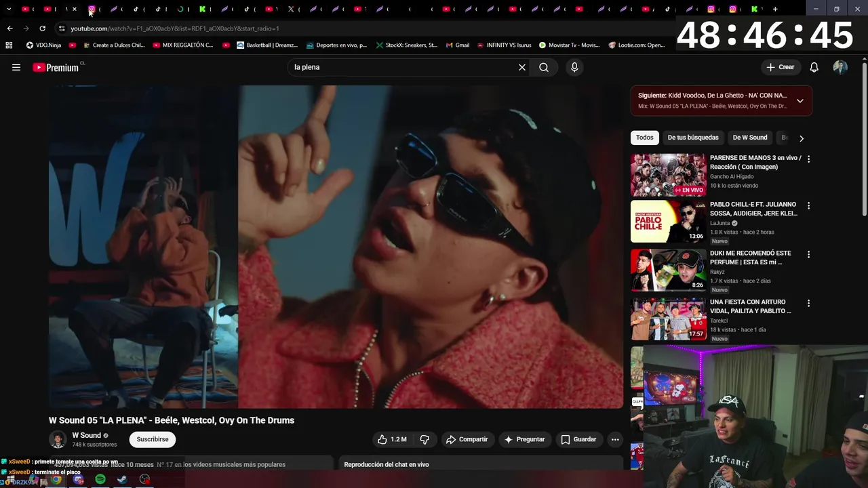Screen dimensions: 868x488
Task: Clear the 'la plena' search text
Action: click(522, 67)
